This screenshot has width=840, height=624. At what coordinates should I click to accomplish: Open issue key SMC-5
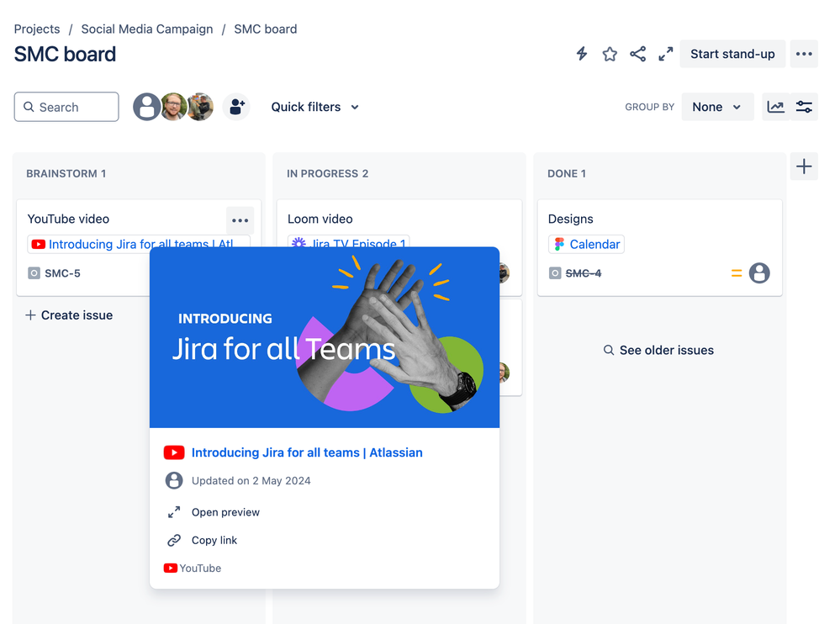pos(63,273)
